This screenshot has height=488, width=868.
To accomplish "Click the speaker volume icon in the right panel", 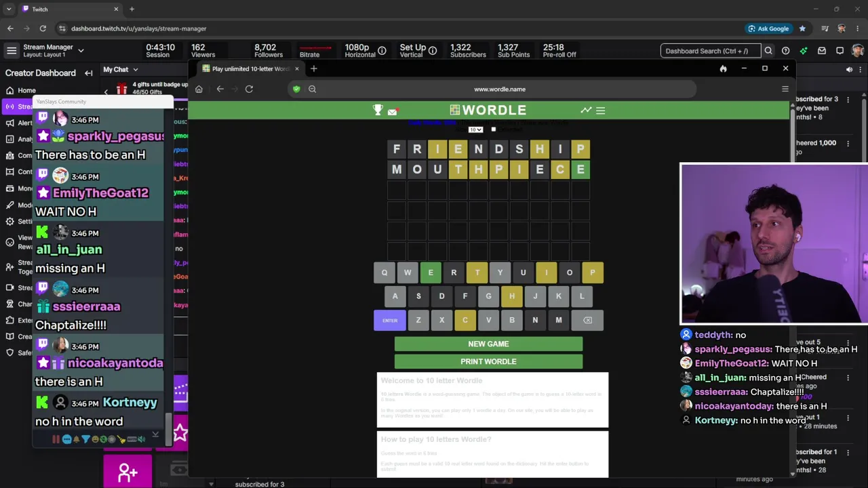I will coord(849,69).
